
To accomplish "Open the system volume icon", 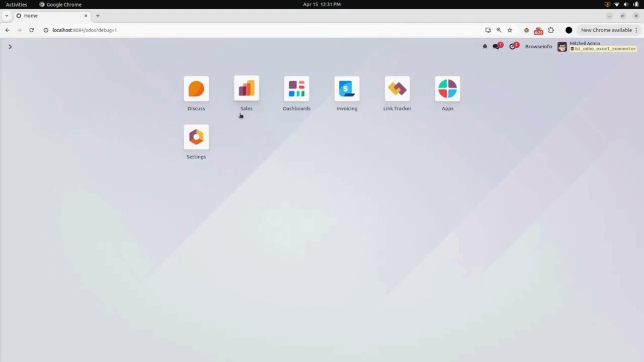I will [626, 5].
